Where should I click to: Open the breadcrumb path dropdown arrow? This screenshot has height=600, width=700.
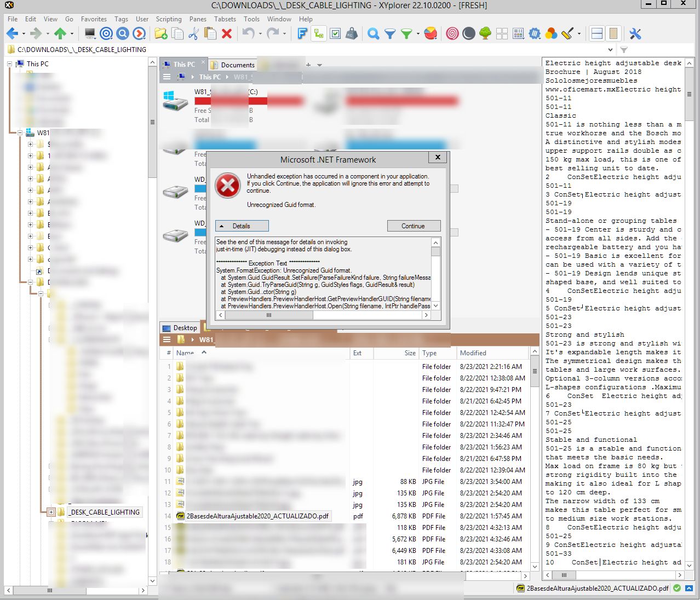coord(610,49)
